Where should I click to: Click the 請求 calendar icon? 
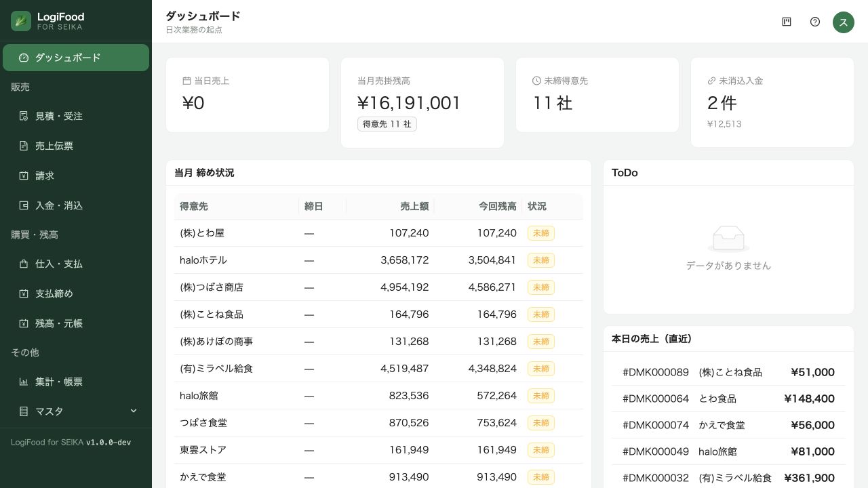tap(24, 176)
